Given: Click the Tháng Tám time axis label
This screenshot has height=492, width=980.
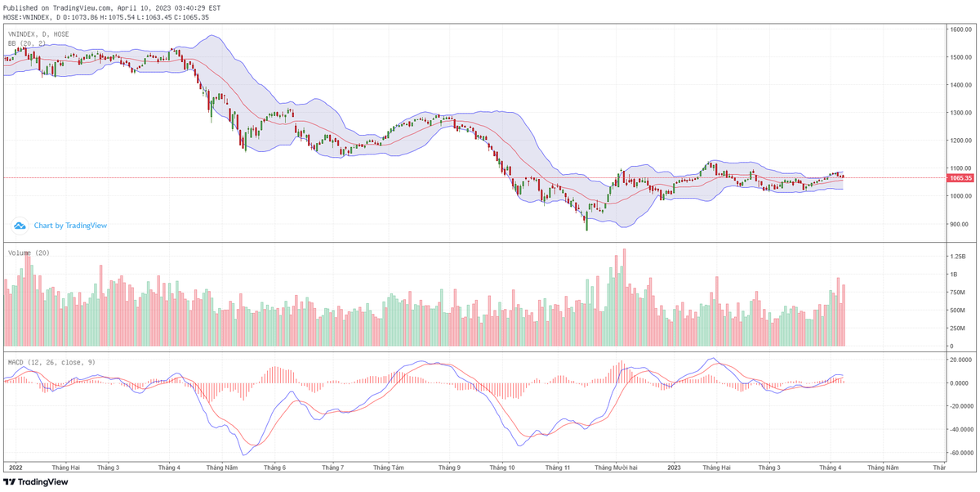Looking at the screenshot, I should (388, 467).
